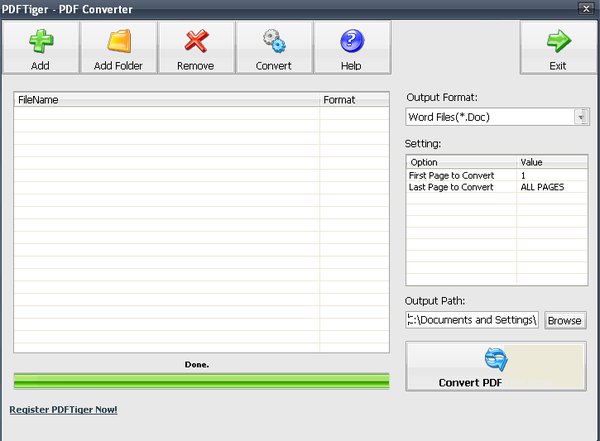This screenshot has width=600, height=441.
Task: Open the Register PDFTiger Now! link
Action: tap(64, 410)
